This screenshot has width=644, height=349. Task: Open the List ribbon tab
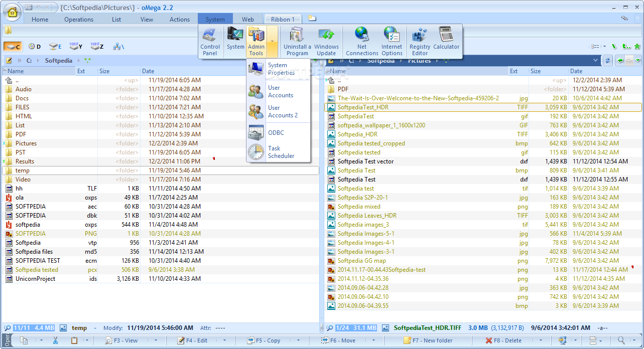click(x=116, y=20)
